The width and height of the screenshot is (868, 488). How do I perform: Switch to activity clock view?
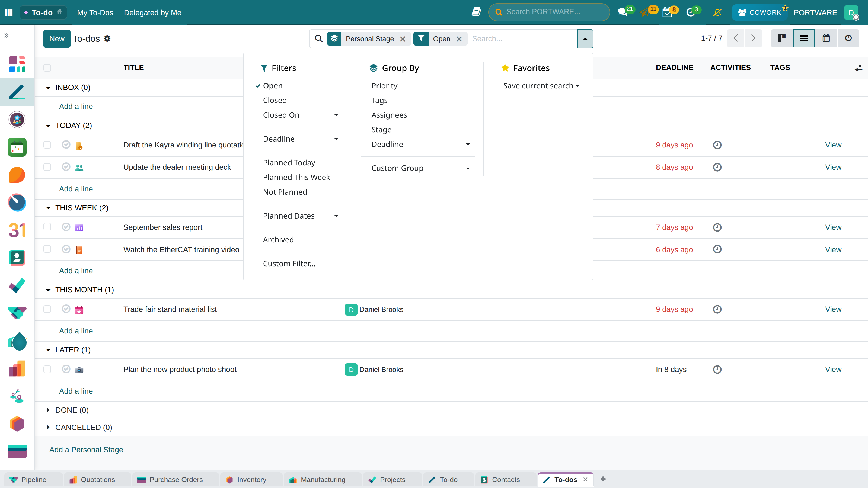(848, 38)
